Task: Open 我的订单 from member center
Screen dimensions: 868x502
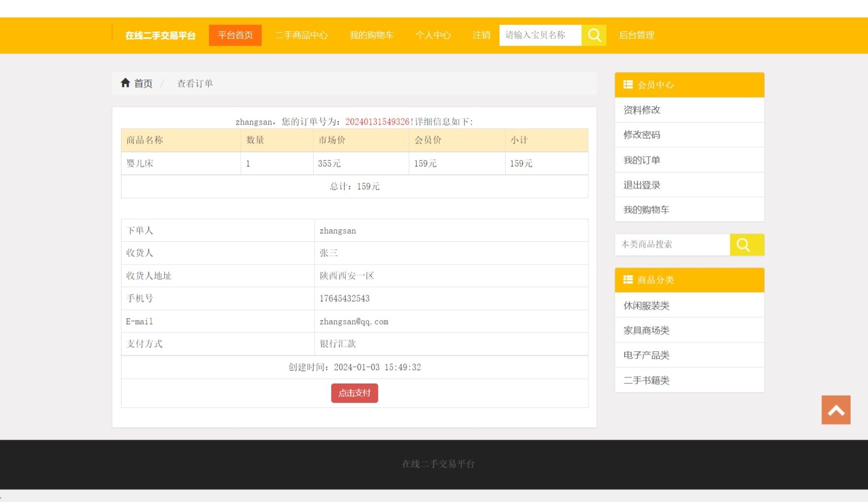Action: click(x=641, y=160)
